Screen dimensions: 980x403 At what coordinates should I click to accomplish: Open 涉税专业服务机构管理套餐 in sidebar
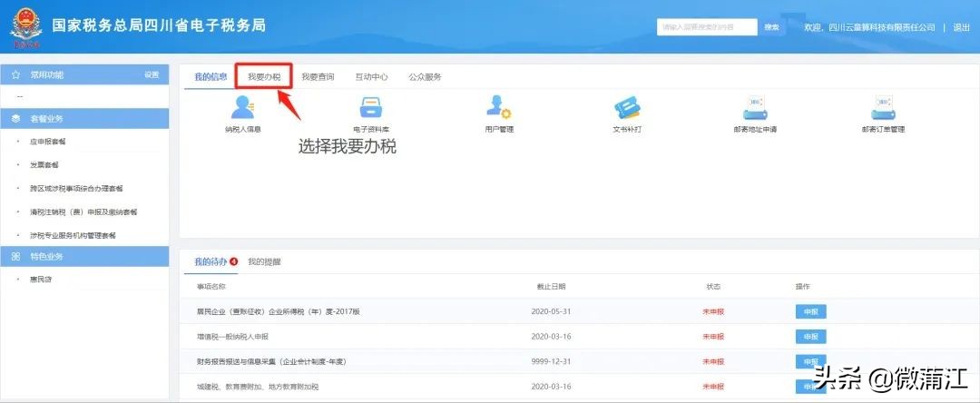pyautogui.click(x=73, y=236)
